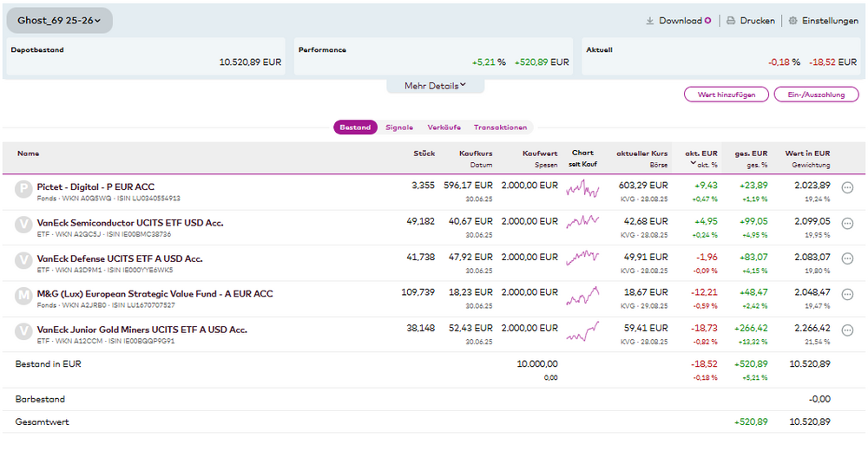Switch to the Signale tab
Image resolution: width=868 pixels, height=451 pixels.
coord(399,127)
